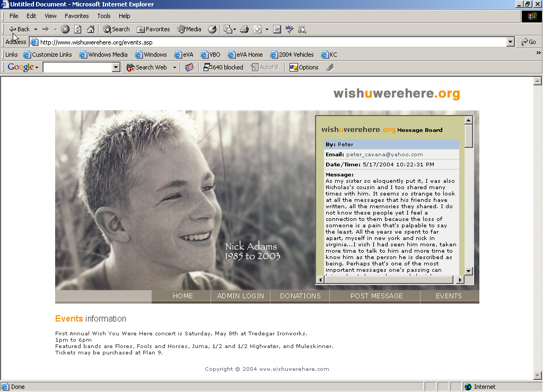Expand the links bar overflow chevron
This screenshot has height=392, width=543.
(x=539, y=53)
